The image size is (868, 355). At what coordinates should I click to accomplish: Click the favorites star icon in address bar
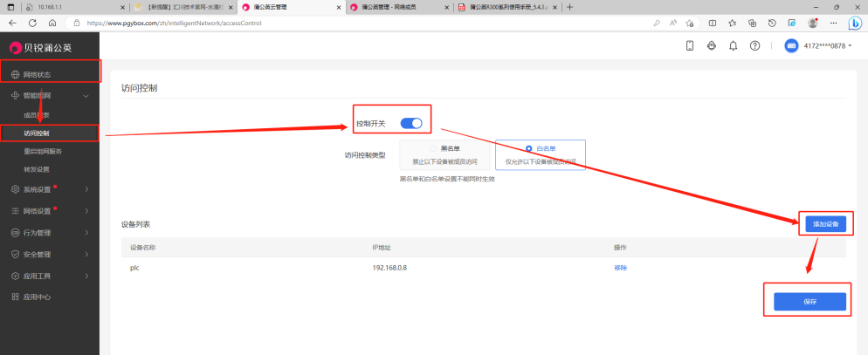(x=689, y=24)
